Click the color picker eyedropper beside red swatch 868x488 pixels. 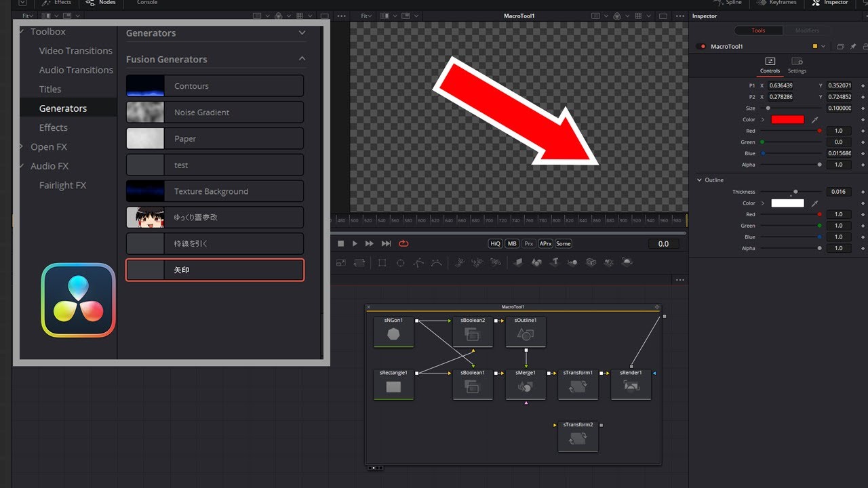point(815,119)
